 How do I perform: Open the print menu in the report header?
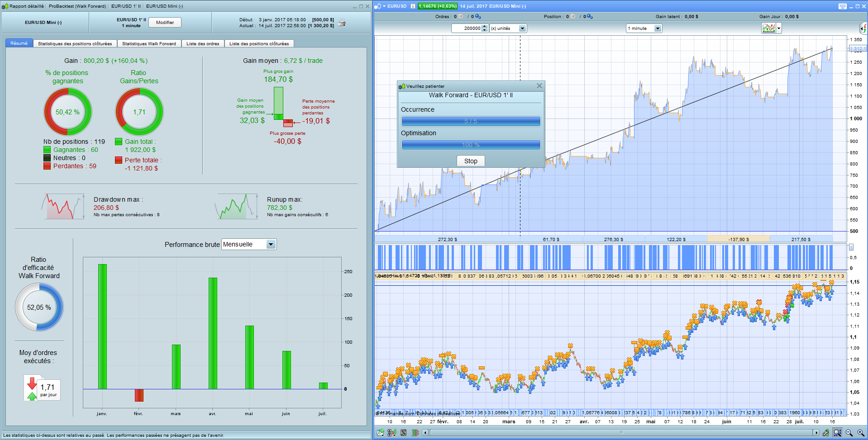pyautogui.click(x=342, y=23)
